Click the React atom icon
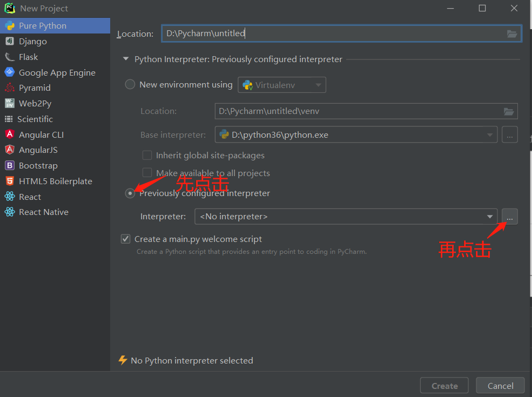The image size is (532, 397). (10, 197)
